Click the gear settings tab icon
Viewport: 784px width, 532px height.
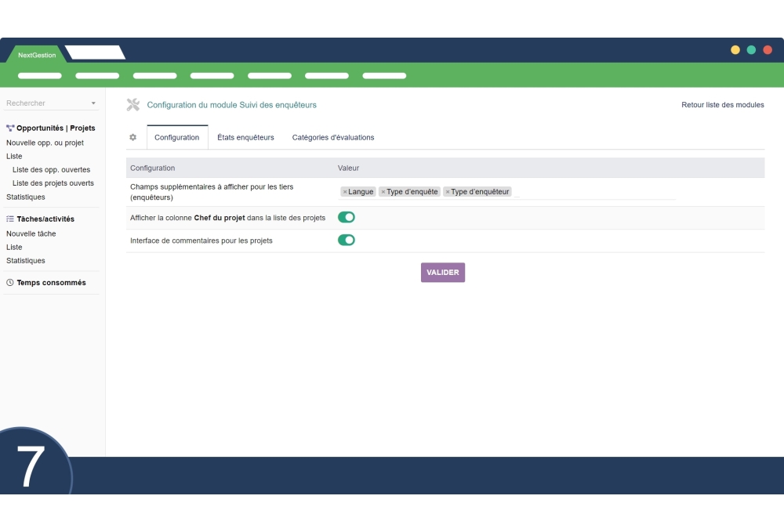point(133,137)
